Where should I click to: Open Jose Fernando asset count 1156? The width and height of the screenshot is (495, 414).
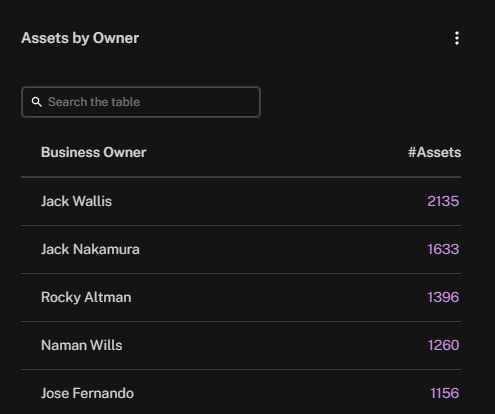[x=444, y=393]
